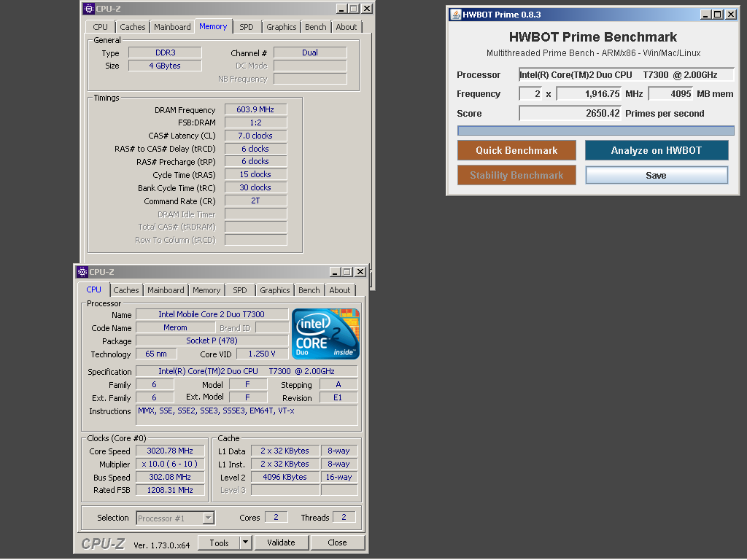Click the Bus Speed 302.08 MHz value
Viewport: 747px width, 560px height.
click(x=170, y=477)
